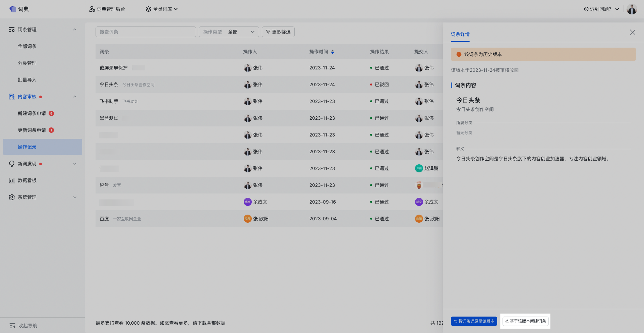Select 操作记录 in the sidebar
This screenshot has height=333, width=644.
coord(43,147)
